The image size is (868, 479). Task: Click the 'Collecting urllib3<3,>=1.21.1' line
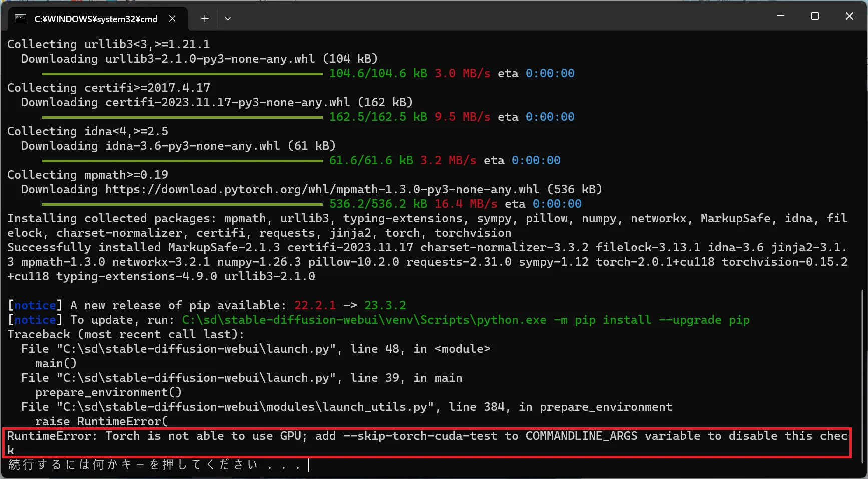108,44
